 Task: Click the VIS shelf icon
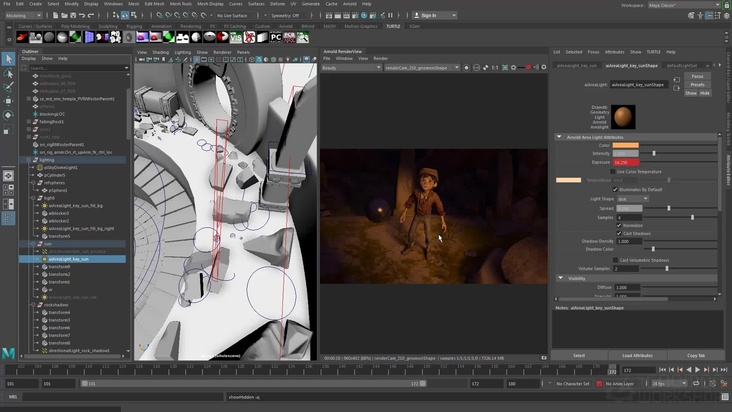coord(236,37)
